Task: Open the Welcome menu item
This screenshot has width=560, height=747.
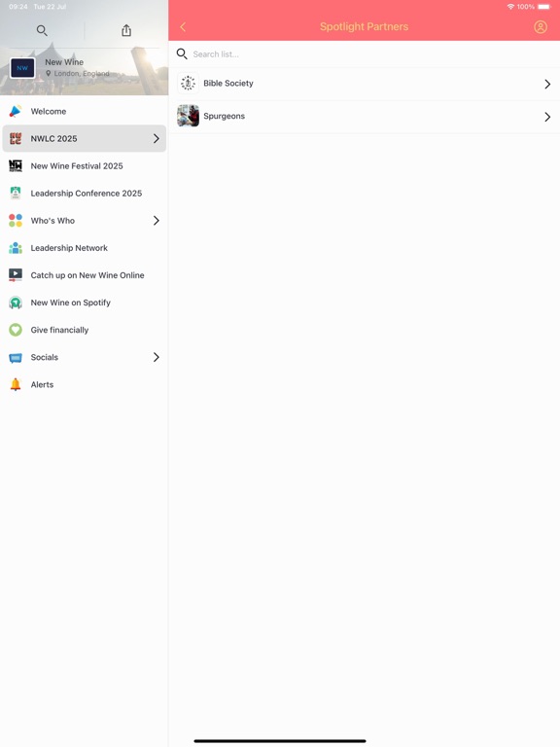Action: point(85,111)
